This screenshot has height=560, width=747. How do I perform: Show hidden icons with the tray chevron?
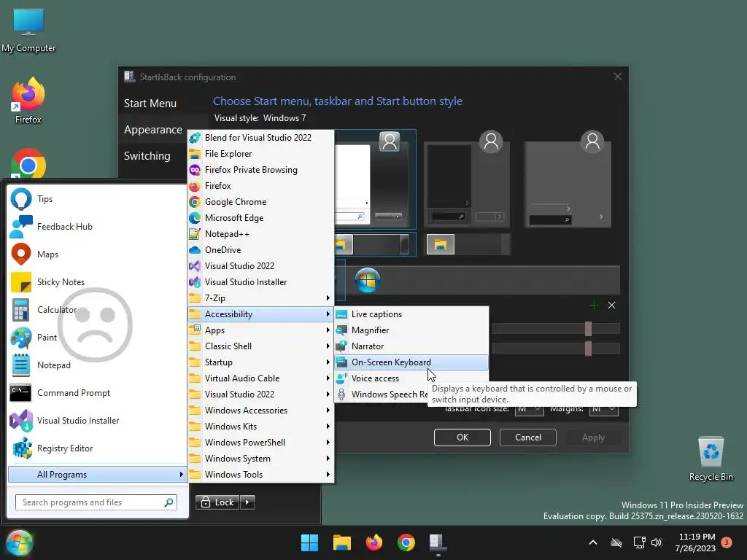coord(593,542)
